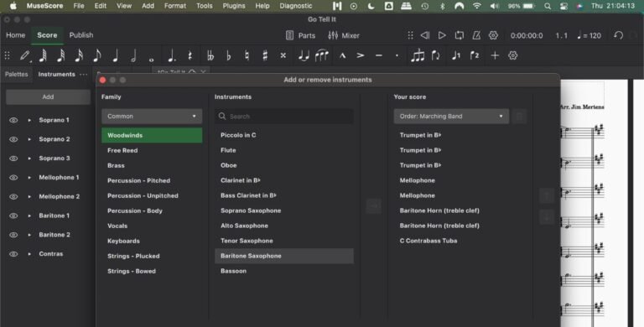
Task: Select quarter note duration
Action: pyautogui.click(x=116, y=55)
